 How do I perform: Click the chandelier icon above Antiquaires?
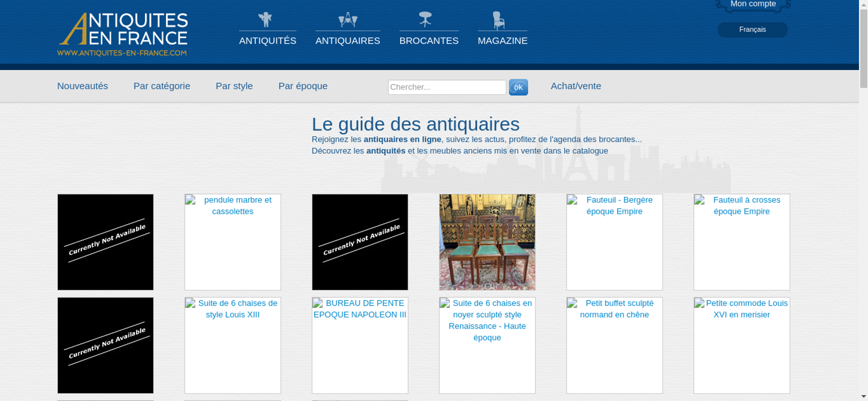pos(348,20)
